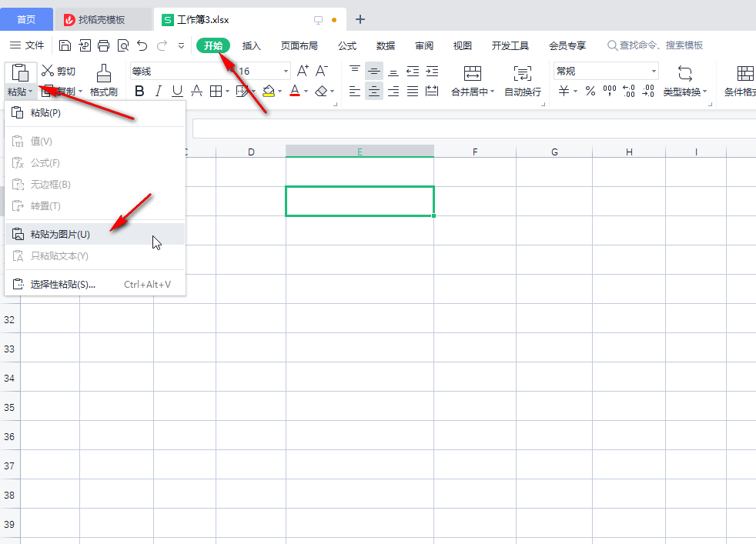Choose Paste Special (选择性粘贴) option

(x=63, y=284)
